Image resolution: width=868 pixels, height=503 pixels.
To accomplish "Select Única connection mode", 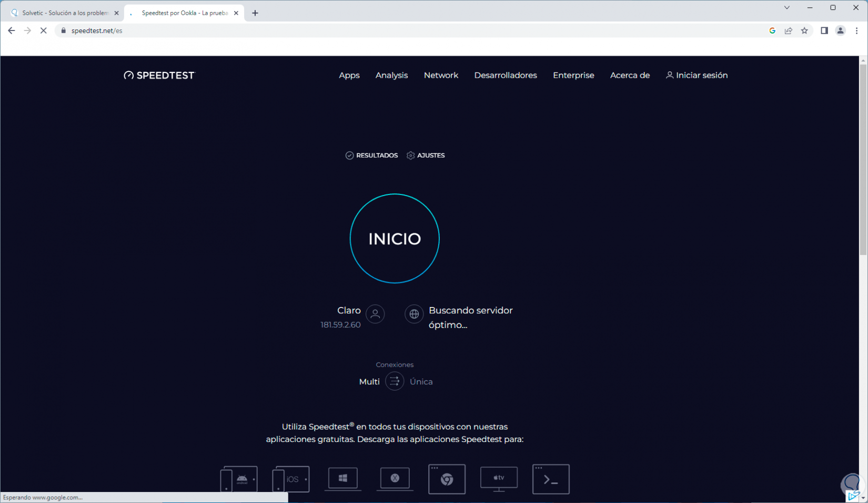I will [x=421, y=382].
